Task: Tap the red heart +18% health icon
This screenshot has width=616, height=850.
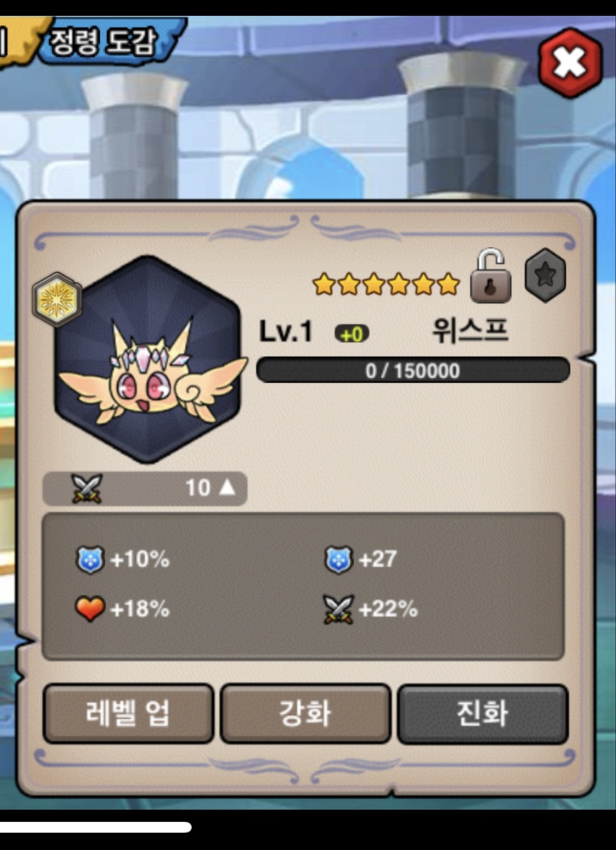Action: point(90,609)
